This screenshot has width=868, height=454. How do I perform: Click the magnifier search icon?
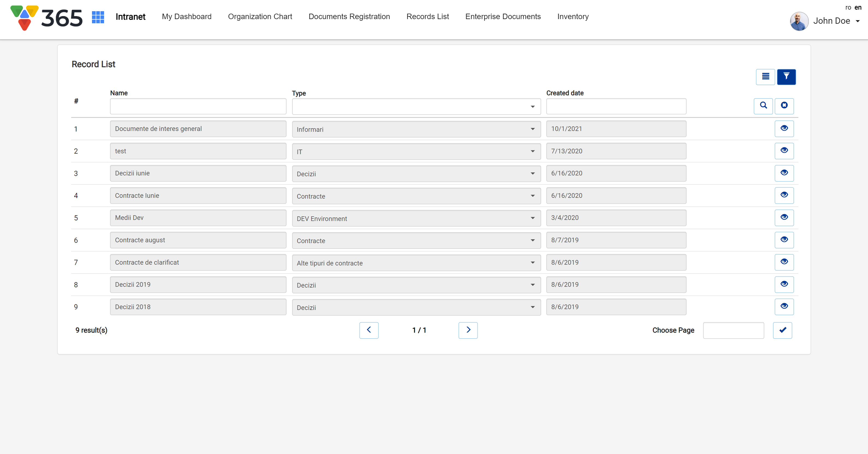point(763,106)
